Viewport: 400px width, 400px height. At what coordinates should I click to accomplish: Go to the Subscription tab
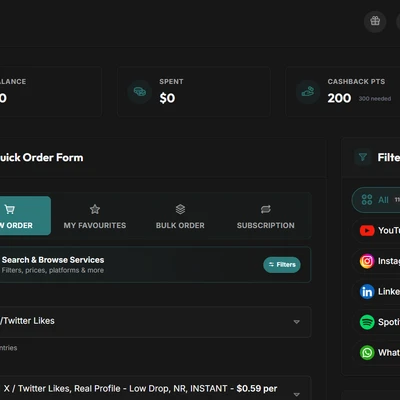[x=266, y=216]
